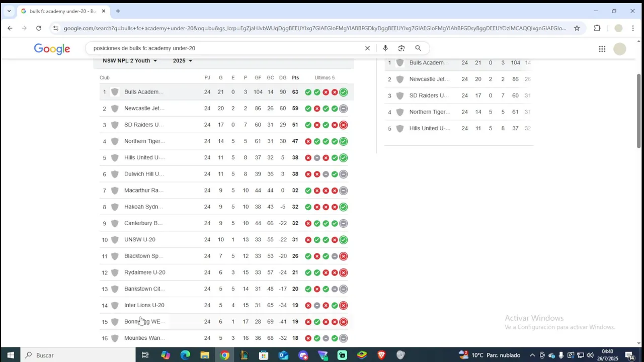
Task: Expand the NSW NPL 2 Youth dropdown
Action: 130,61
